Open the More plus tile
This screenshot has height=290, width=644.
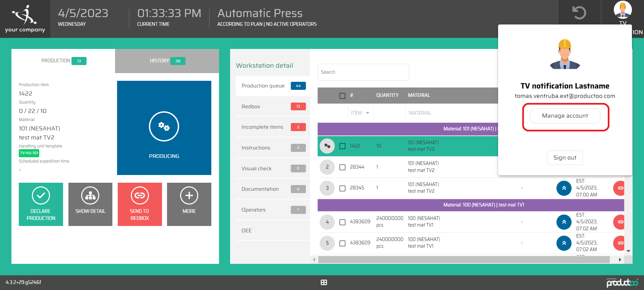[189, 204]
